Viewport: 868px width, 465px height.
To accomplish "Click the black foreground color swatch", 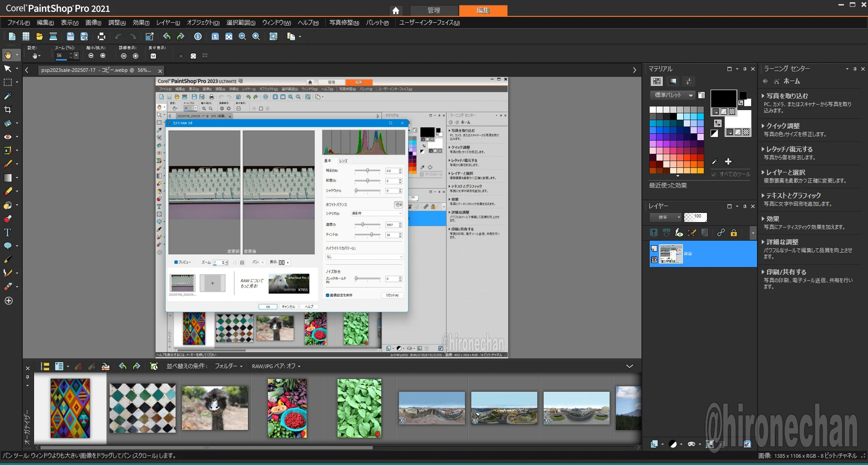I will coord(724,98).
